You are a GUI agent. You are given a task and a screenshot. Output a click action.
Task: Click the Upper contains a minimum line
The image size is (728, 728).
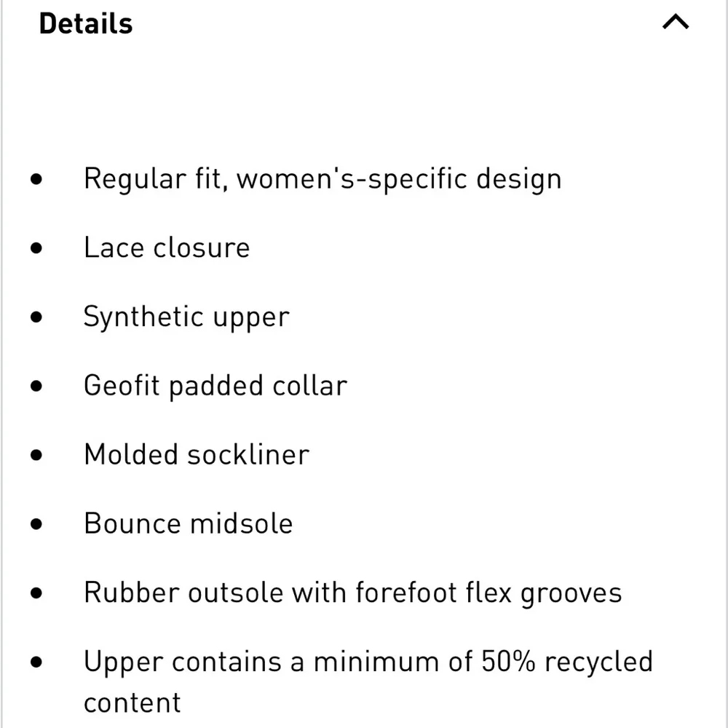368,662
